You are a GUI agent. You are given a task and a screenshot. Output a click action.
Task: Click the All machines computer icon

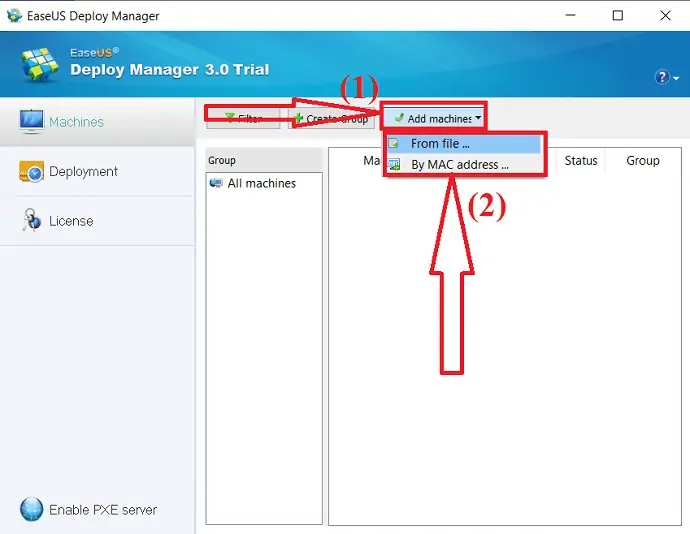pos(216,183)
